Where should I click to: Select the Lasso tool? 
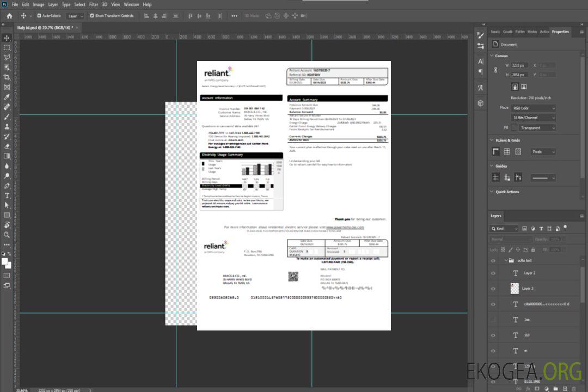7,57
